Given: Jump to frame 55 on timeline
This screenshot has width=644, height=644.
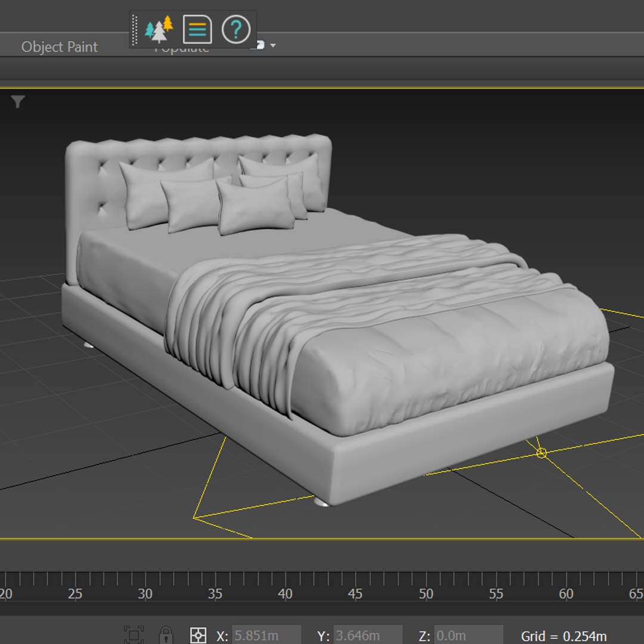Looking at the screenshot, I should 496,594.
